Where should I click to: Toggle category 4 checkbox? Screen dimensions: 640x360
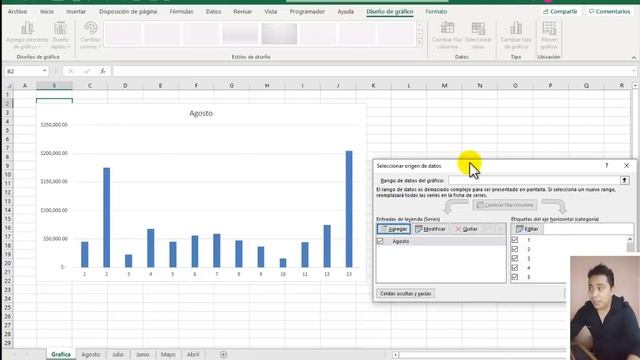pos(515,268)
